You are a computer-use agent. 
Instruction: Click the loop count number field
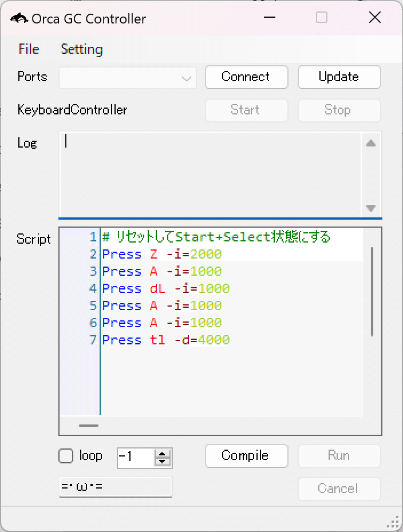pyautogui.click(x=135, y=457)
